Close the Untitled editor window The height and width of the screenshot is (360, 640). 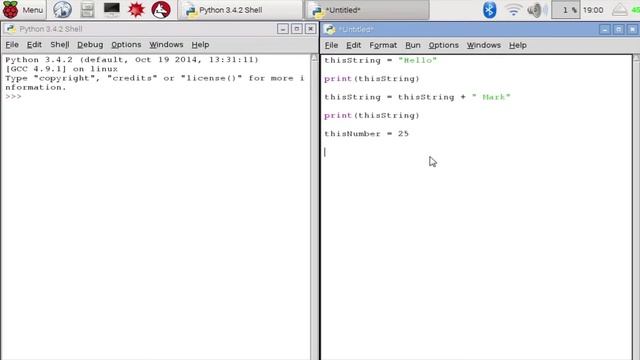(632, 29)
